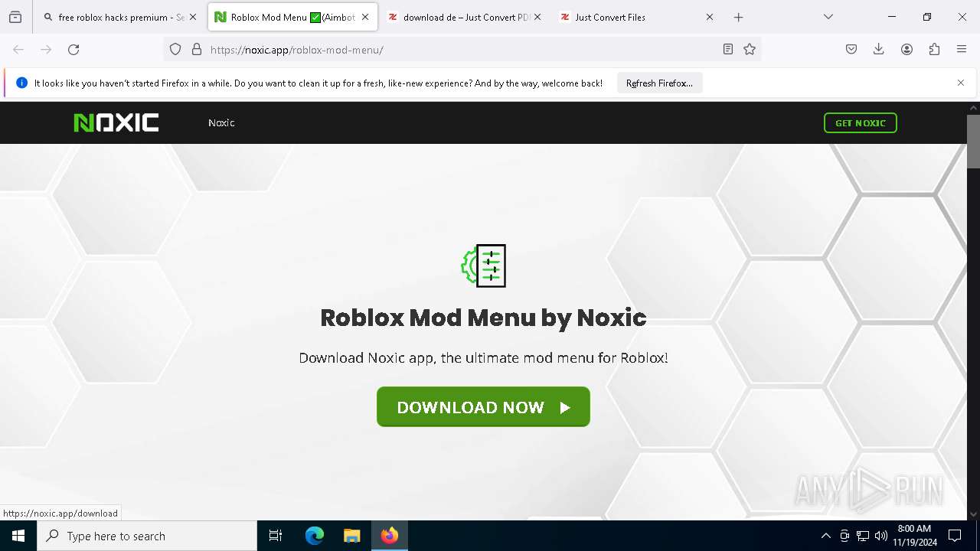Viewport: 980px width, 551px height.
Task: Click Refresh Firefox in the notification bar
Action: pos(659,83)
